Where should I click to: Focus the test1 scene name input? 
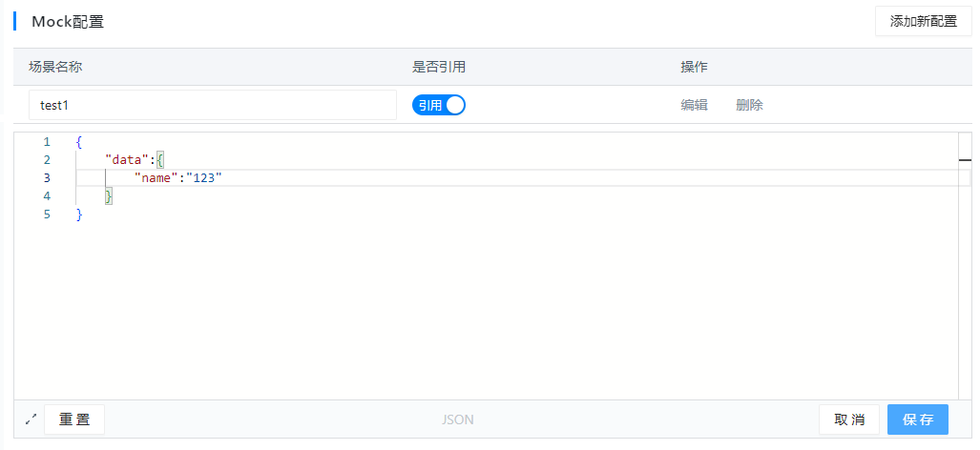[x=213, y=105]
